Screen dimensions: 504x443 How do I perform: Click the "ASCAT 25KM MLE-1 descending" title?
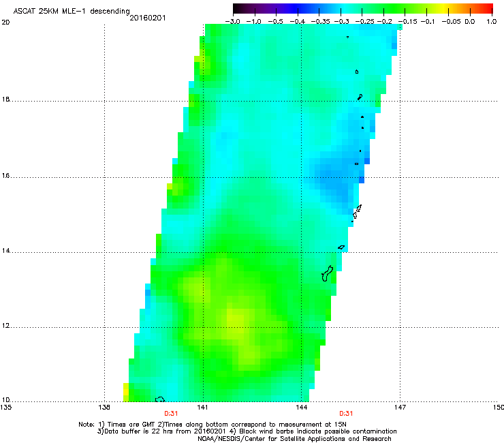click(72, 12)
